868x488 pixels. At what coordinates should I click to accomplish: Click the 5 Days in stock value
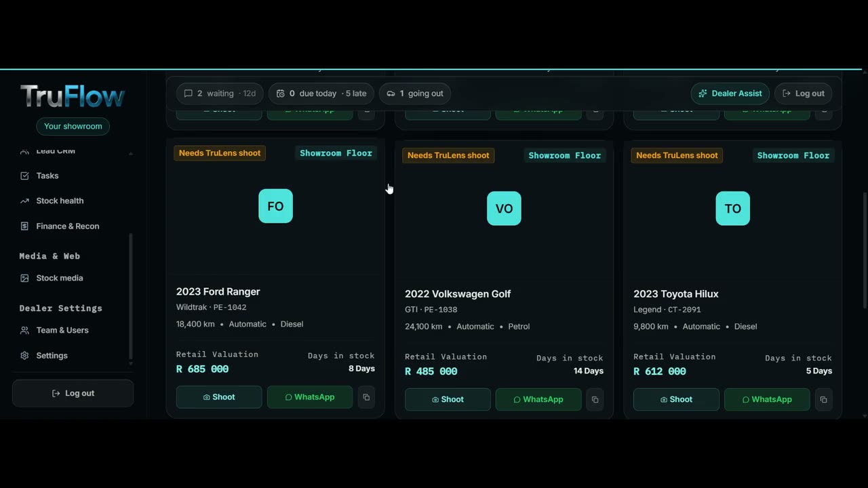click(x=819, y=371)
